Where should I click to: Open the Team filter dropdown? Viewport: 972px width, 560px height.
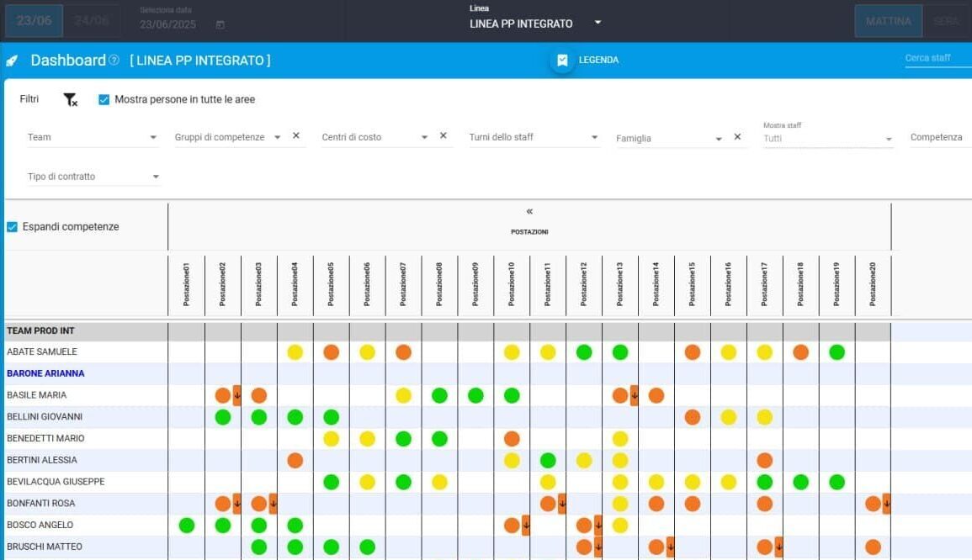[93, 137]
